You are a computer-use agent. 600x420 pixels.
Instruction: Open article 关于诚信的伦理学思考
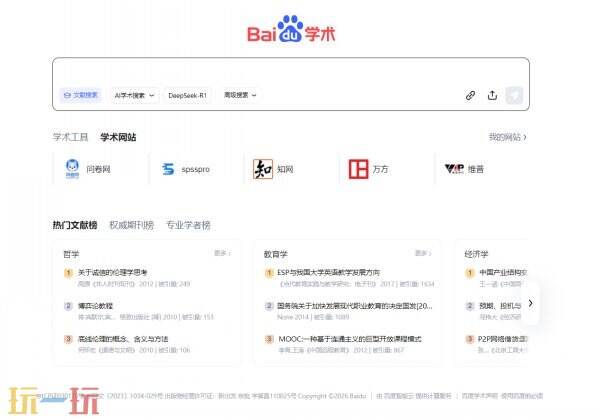coord(112,272)
